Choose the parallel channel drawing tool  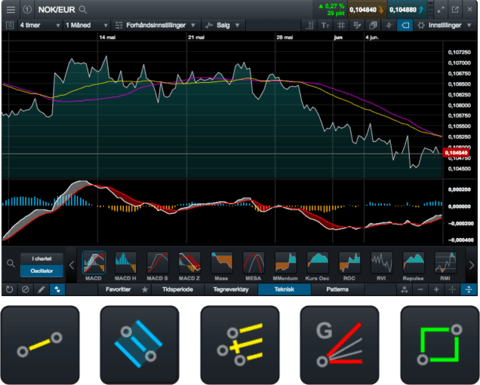point(139,345)
